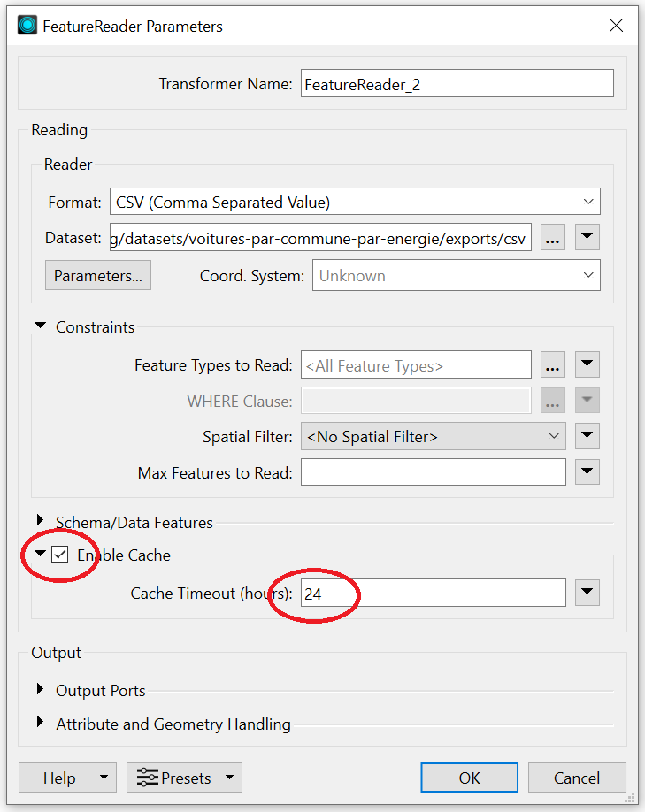The height and width of the screenshot is (812, 645).
Task: Open Max Features to Read arrow menu
Action: coord(587,471)
